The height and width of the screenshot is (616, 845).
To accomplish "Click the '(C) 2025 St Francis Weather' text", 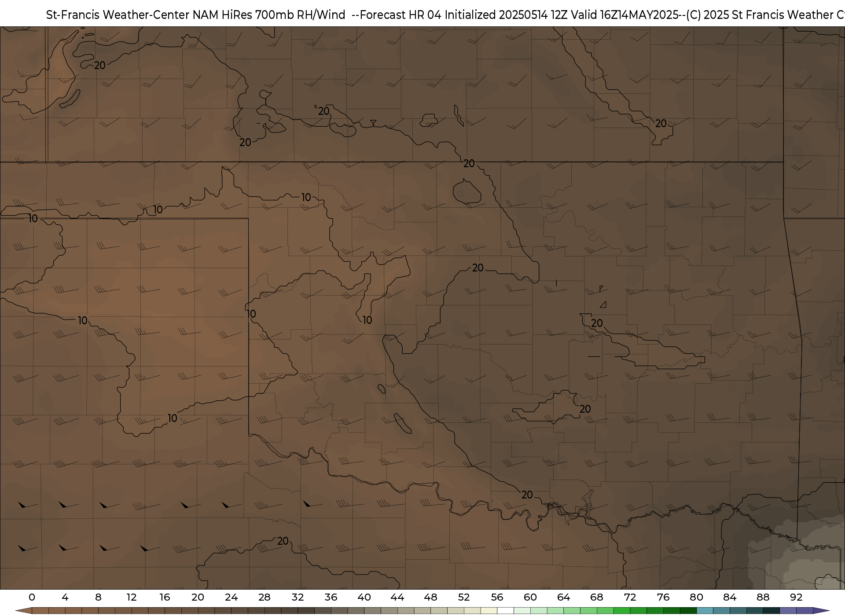I will tap(759, 15).
